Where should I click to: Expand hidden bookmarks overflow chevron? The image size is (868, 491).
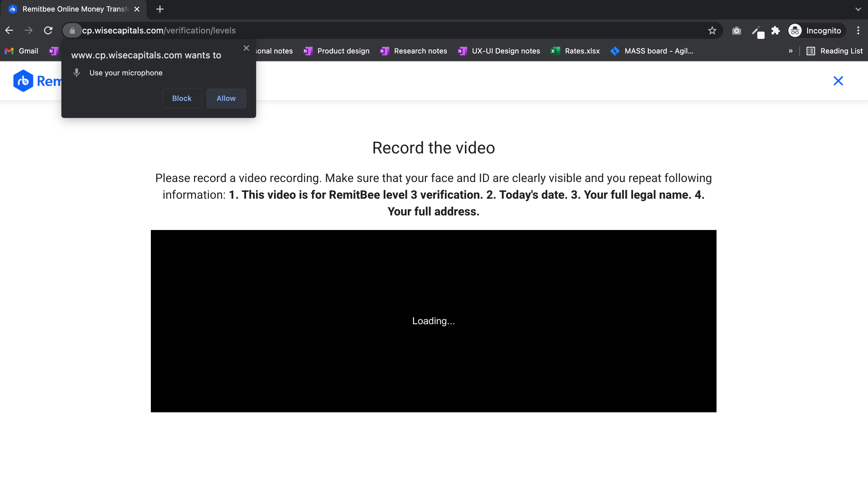pos(791,51)
